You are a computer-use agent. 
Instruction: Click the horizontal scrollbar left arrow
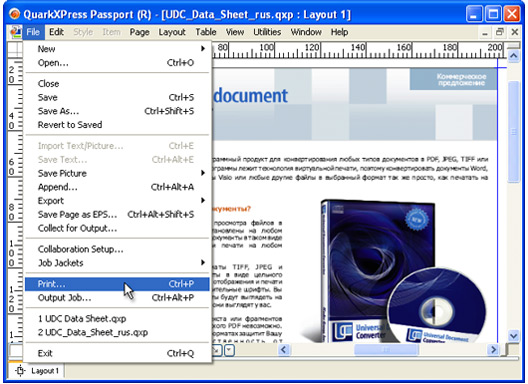(x=284, y=350)
